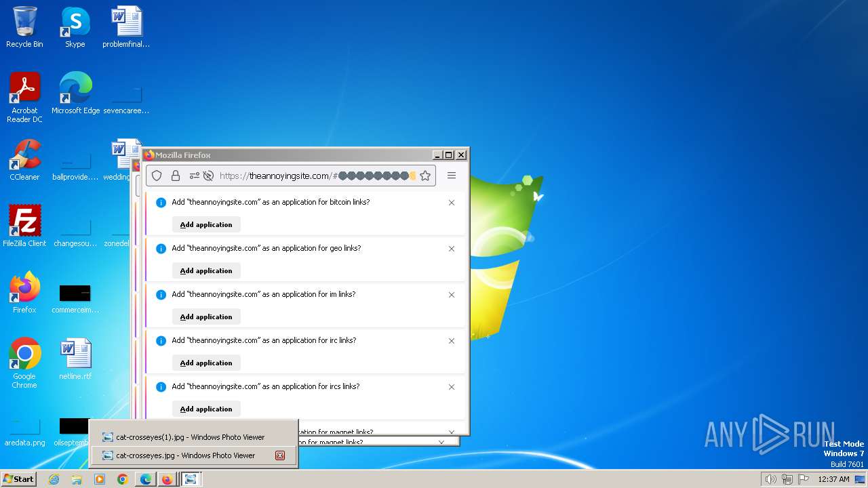The width and height of the screenshot is (868, 488).
Task: Select the changesou desktop file
Action: pyautogui.click(x=75, y=232)
